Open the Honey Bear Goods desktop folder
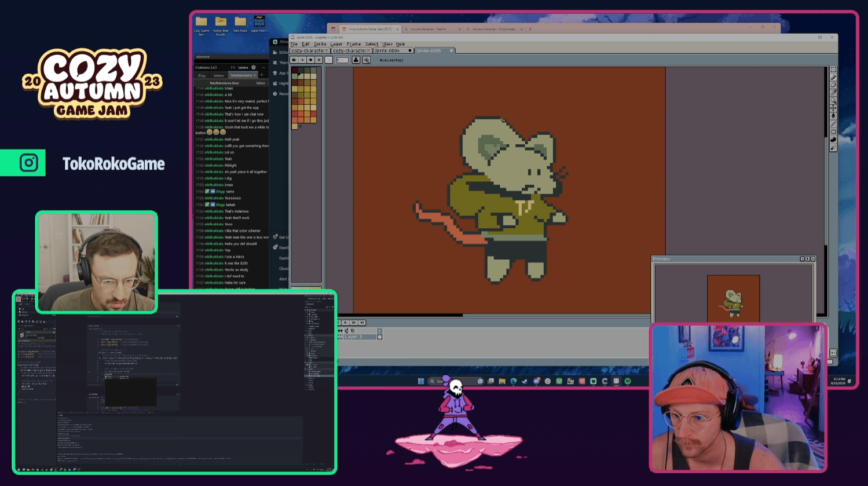 coord(221,26)
